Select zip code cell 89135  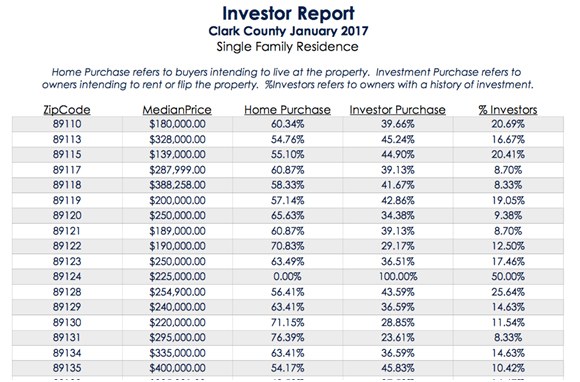click(x=67, y=368)
